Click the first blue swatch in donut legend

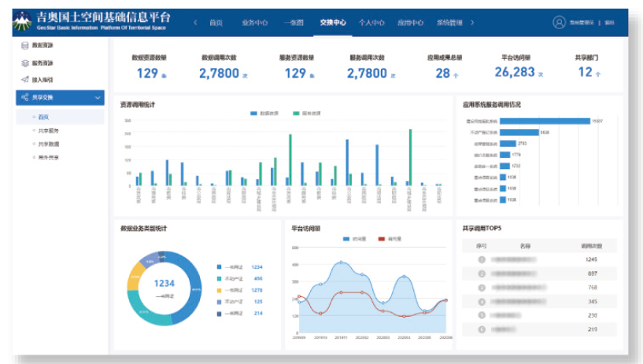tap(218, 267)
